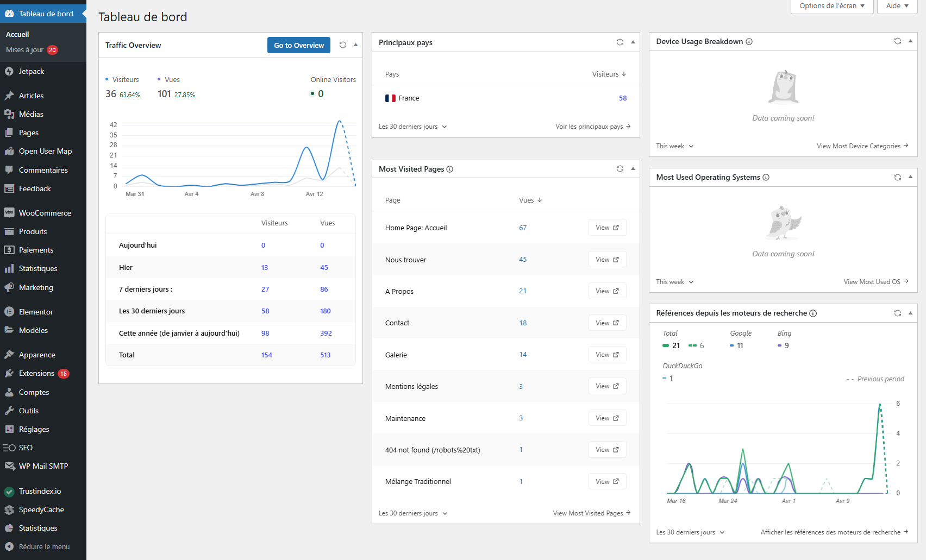The height and width of the screenshot is (560, 926).
Task: Click the Elementor sidebar icon
Action: click(x=9, y=312)
